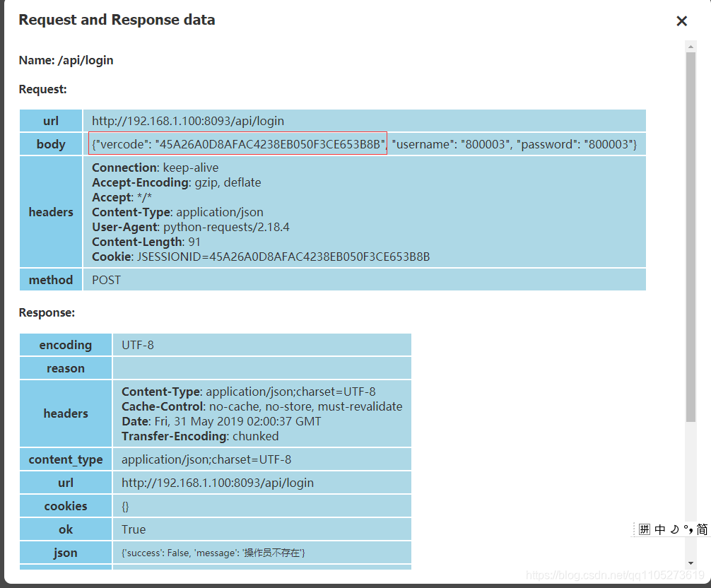Click the vercode value in the request body
Viewport: 711px width, 588px height.
[270, 144]
